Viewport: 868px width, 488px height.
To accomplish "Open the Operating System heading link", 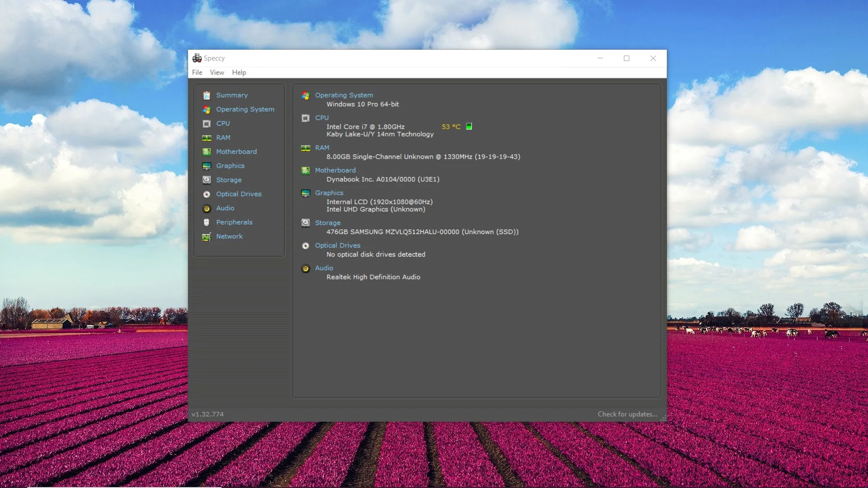I will pyautogui.click(x=344, y=95).
